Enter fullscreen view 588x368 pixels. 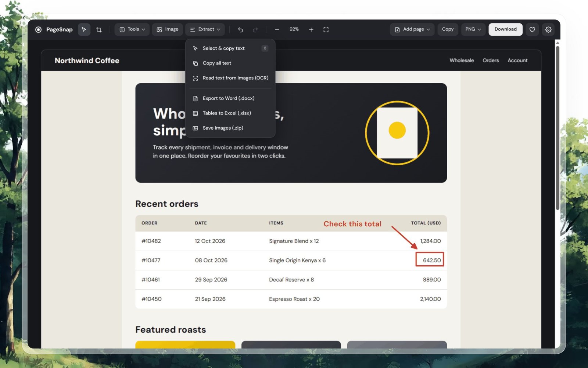click(326, 29)
